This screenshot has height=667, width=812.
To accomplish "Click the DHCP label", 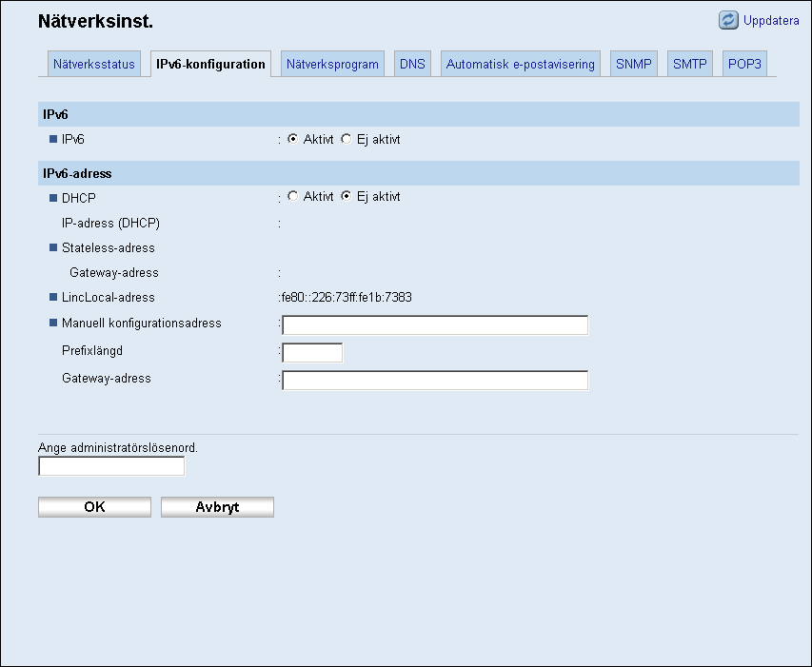I will [79, 198].
